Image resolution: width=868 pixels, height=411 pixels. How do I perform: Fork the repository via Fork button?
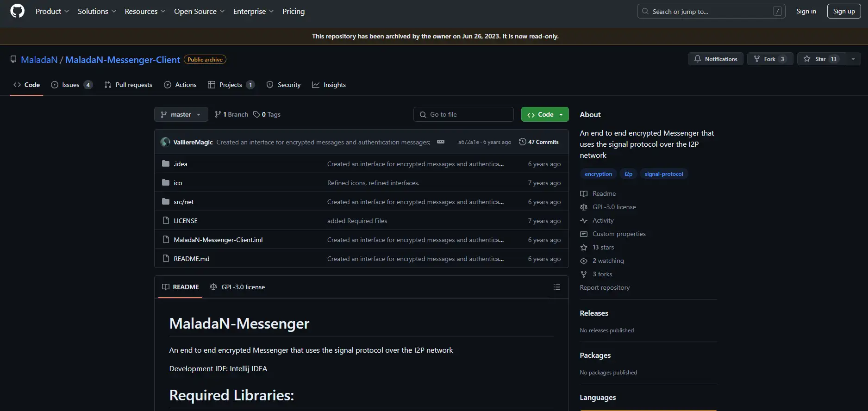click(x=770, y=59)
